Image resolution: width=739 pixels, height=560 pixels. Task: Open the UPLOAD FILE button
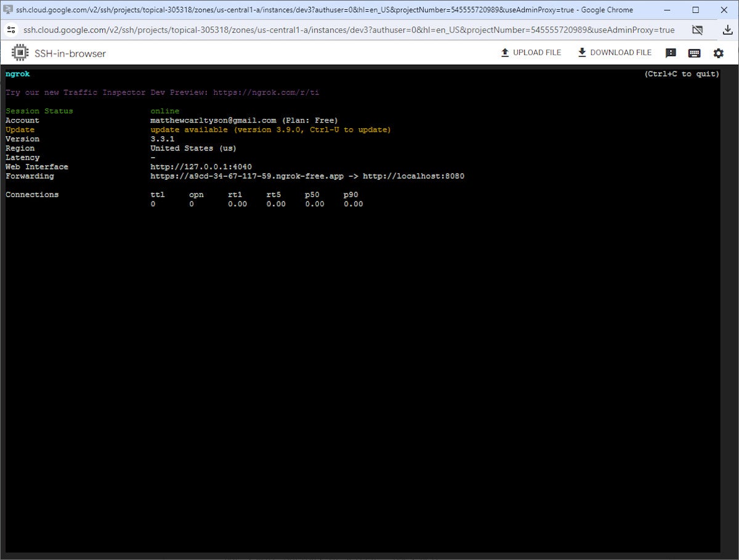[x=531, y=52]
